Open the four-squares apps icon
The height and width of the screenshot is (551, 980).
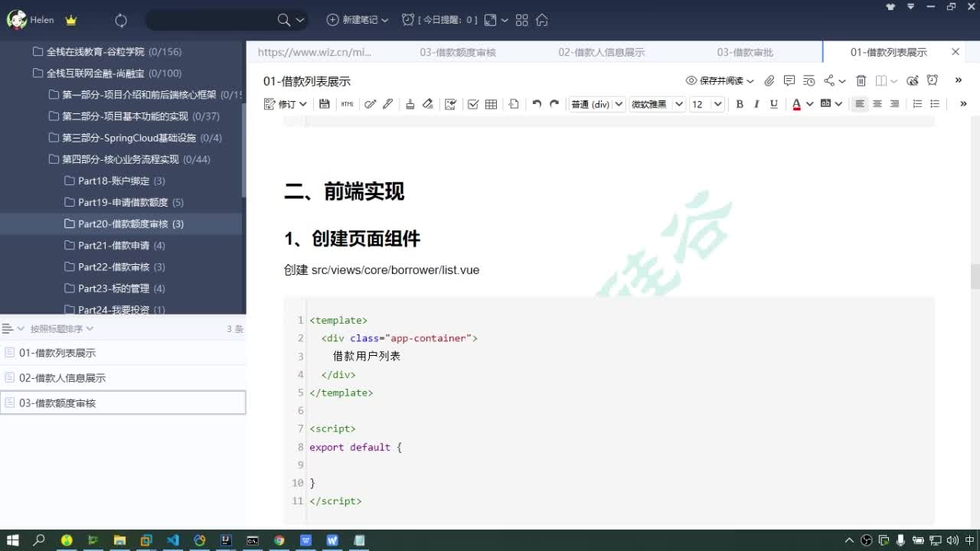pyautogui.click(x=522, y=20)
